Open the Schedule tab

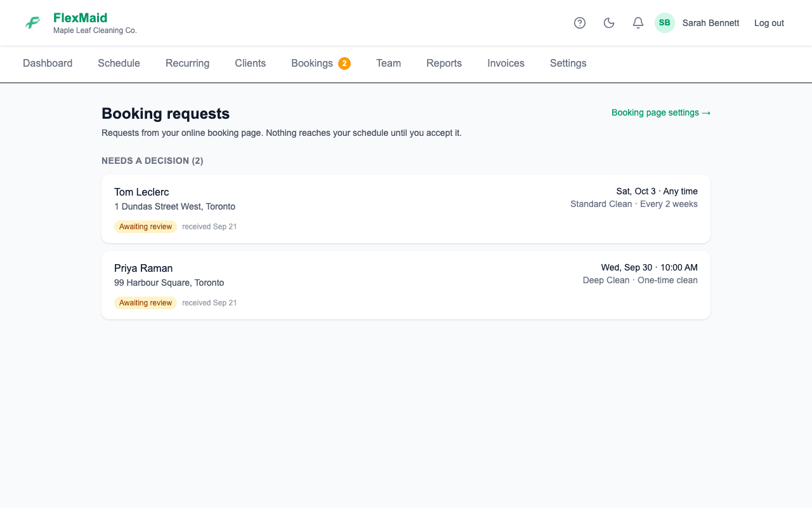point(119,63)
